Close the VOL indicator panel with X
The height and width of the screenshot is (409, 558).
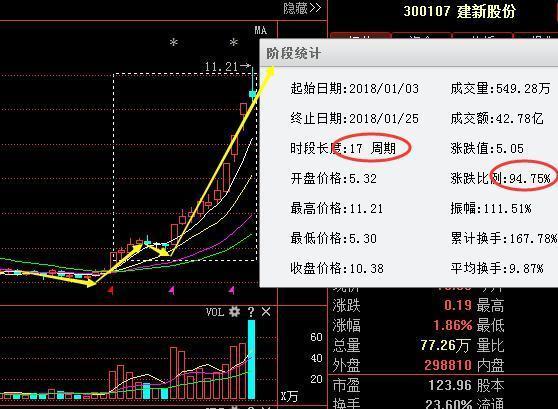266,312
